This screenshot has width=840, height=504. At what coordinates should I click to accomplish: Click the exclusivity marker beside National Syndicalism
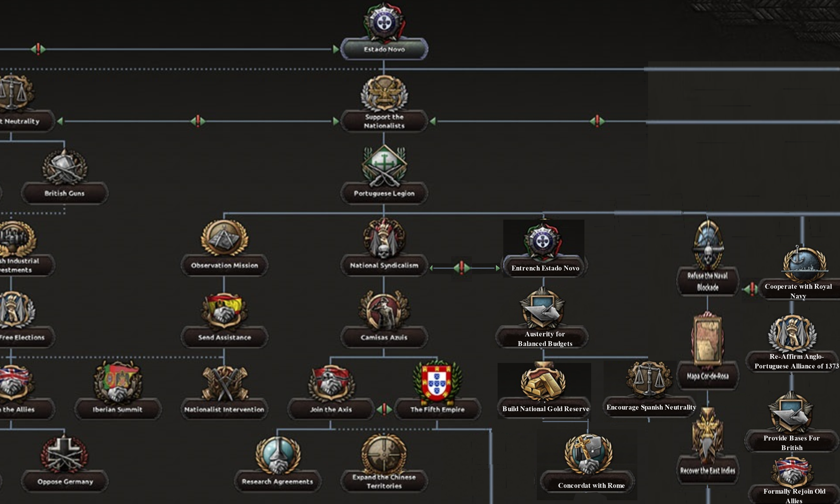tap(462, 267)
